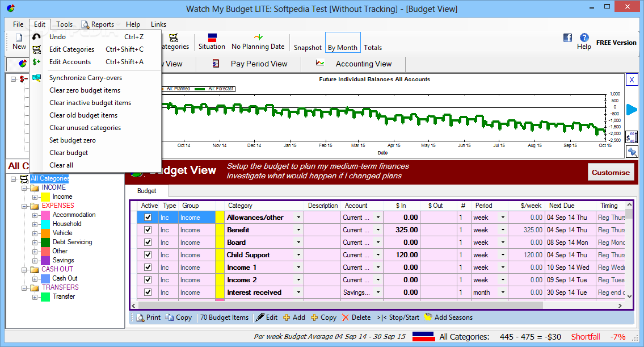Toggle the By Month view button
The height and width of the screenshot is (347, 644).
click(343, 43)
